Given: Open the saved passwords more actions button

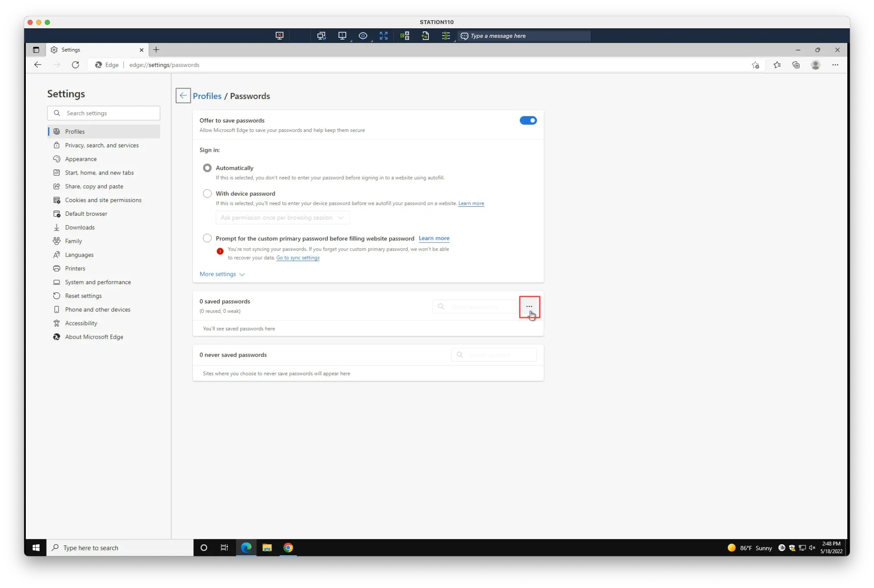Looking at the screenshot, I should click(529, 306).
